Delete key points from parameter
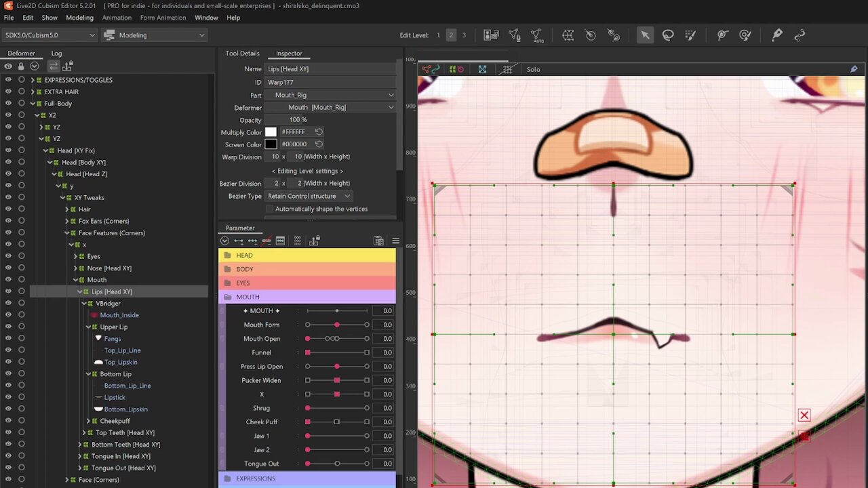This screenshot has height=488, width=868. 267,241
